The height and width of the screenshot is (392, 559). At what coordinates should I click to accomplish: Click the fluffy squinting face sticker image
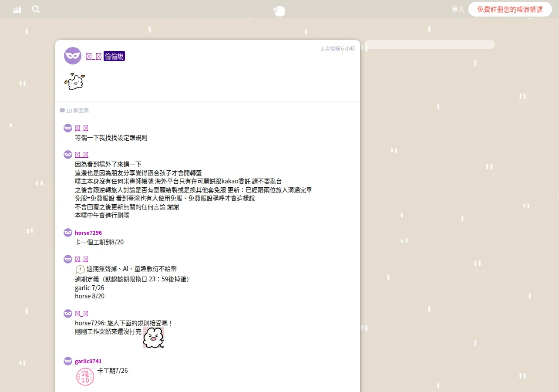pyautogui.click(x=153, y=338)
